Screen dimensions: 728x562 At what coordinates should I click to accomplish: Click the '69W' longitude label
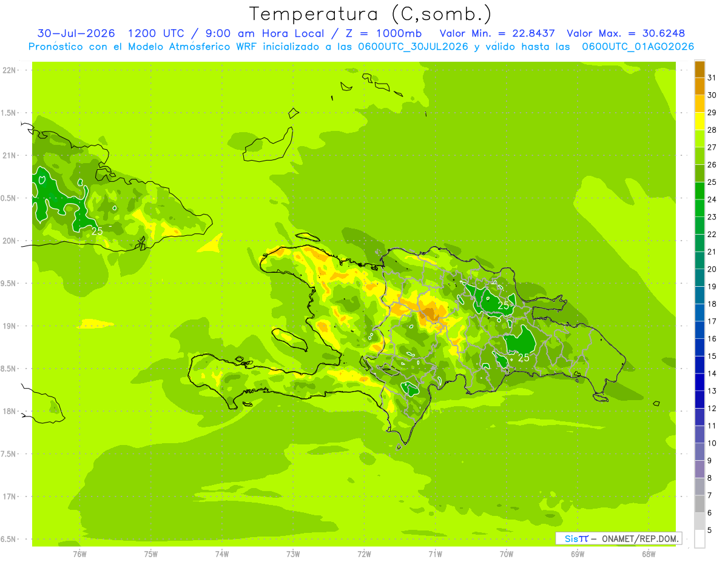tap(578, 554)
